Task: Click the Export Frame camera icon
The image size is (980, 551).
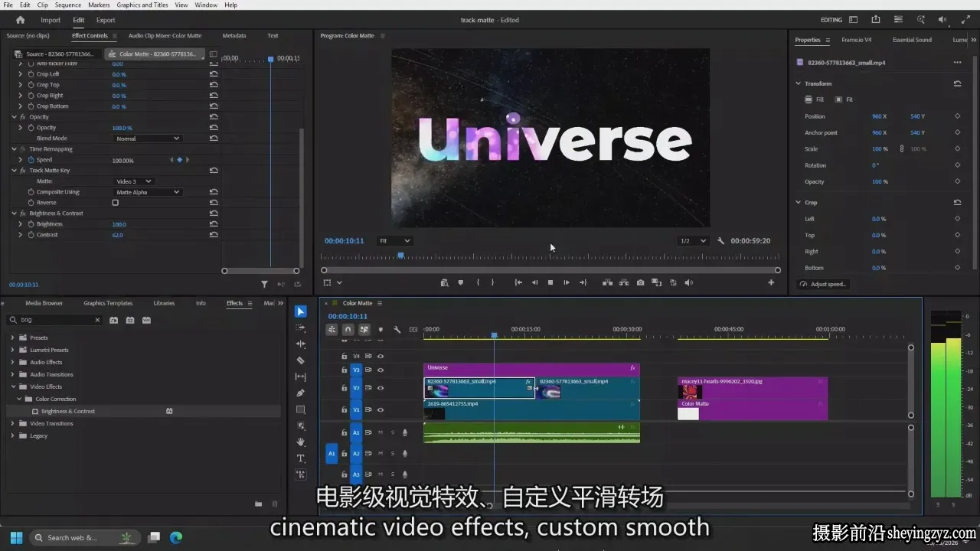Action: coord(640,282)
